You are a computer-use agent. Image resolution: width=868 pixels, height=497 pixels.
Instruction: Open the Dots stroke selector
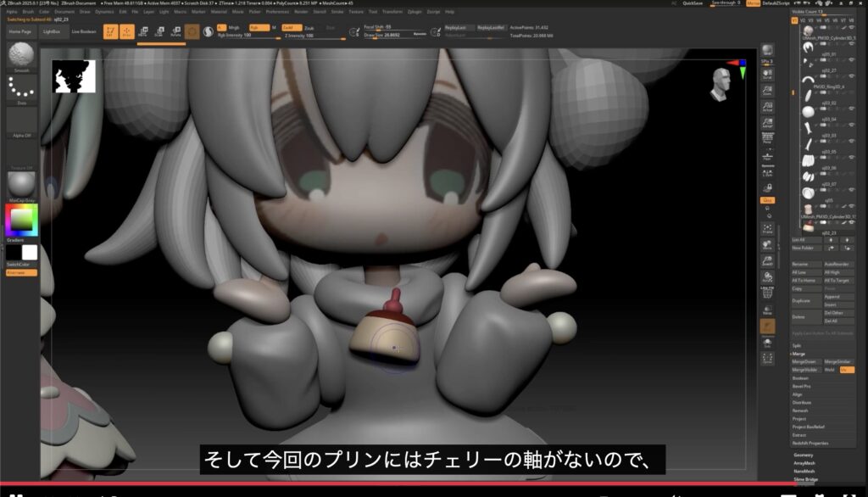pos(21,90)
